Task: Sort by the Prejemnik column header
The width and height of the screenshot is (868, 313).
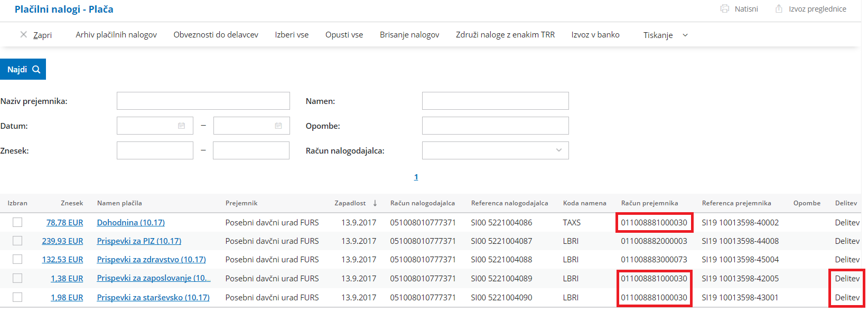Action: (241, 203)
